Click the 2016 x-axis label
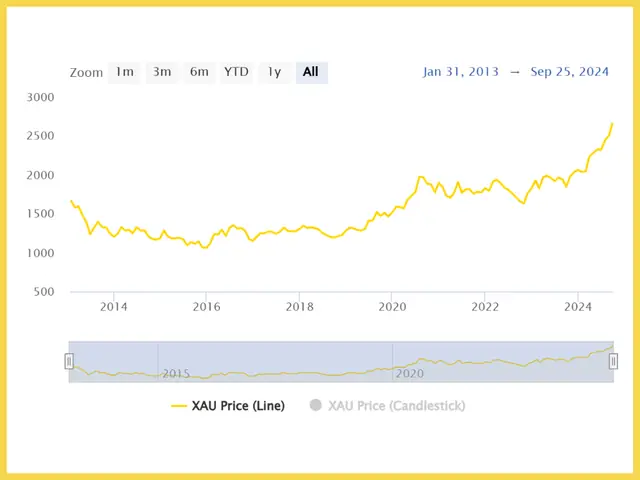640x480 pixels. pyautogui.click(x=207, y=307)
